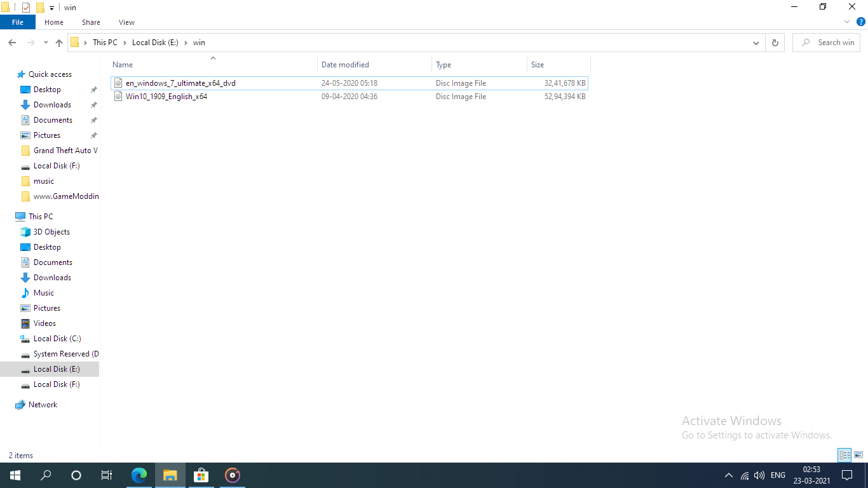Open System Reserved drive
The height and width of the screenshot is (488, 868).
[x=66, y=354]
